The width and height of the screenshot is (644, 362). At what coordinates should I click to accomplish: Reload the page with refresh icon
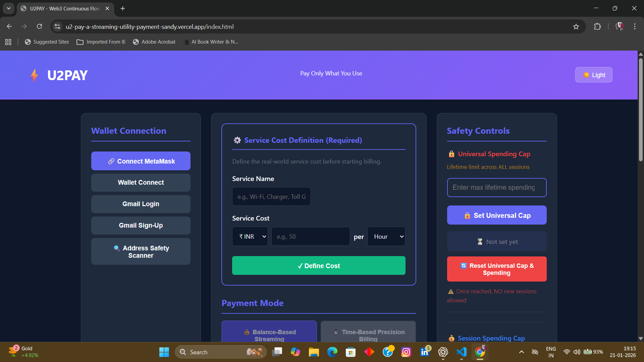tap(39, 27)
